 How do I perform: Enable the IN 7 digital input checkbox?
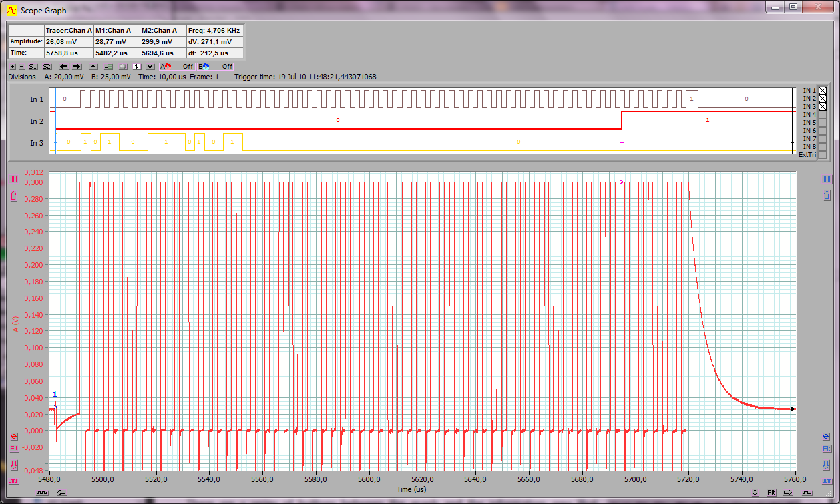pos(823,138)
